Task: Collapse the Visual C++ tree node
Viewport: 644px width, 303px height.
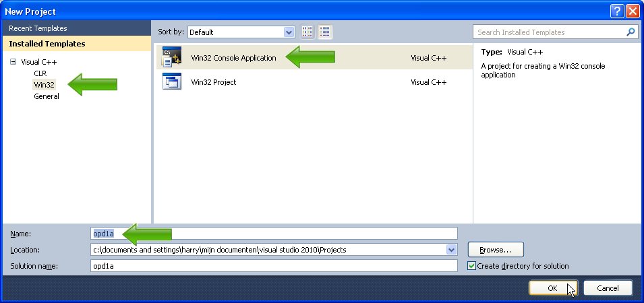Action: tap(13, 61)
